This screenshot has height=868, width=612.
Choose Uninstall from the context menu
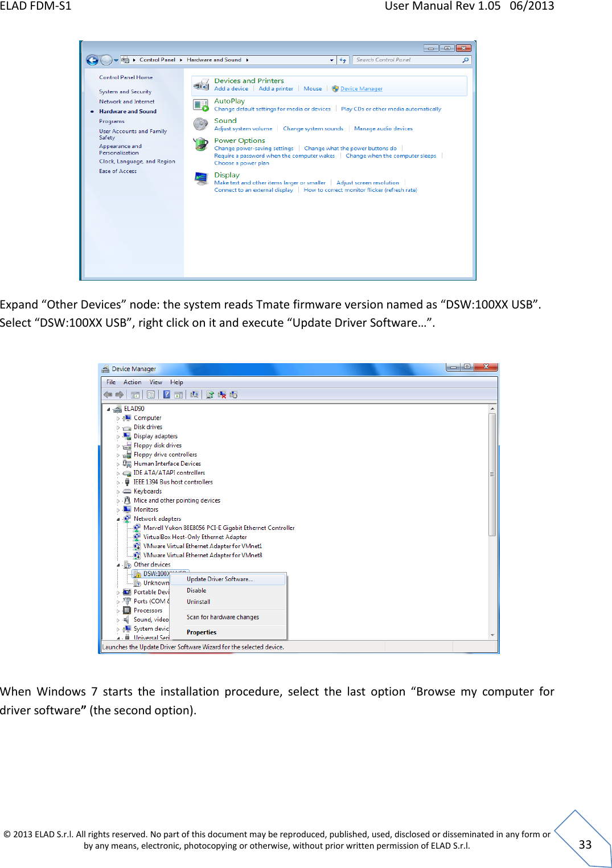pos(228,602)
